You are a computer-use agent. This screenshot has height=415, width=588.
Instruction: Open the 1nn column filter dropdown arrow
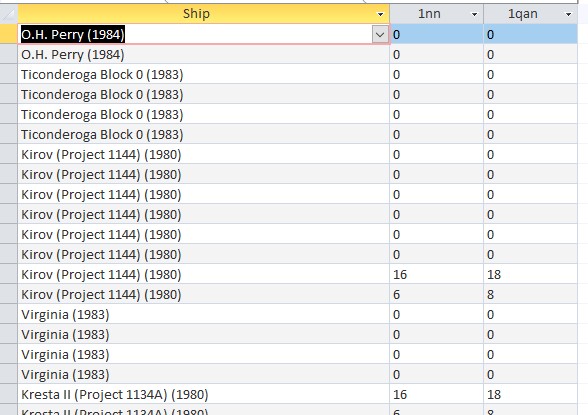point(474,14)
